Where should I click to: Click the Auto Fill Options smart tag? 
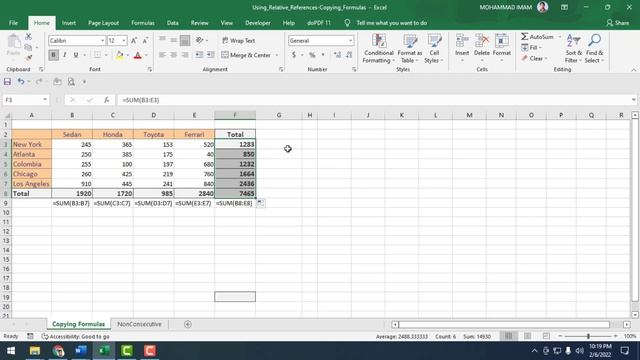(x=260, y=203)
